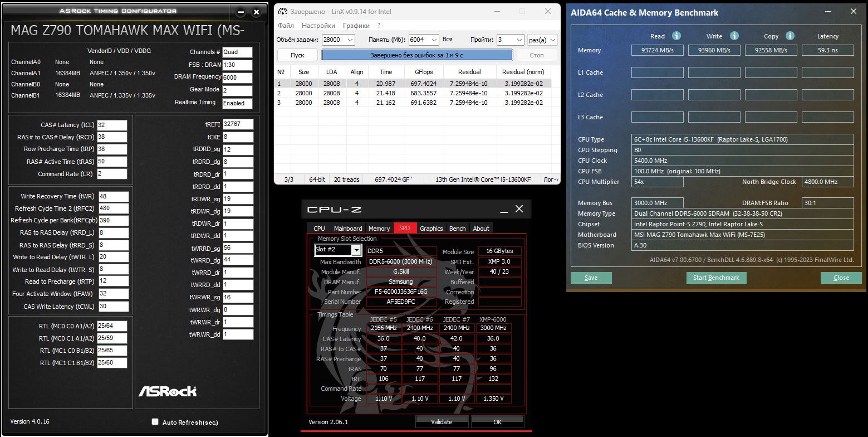This screenshot has height=437, width=868.
Task: Click the RAS# Active Time (tRAS) field
Action: pyautogui.click(x=112, y=162)
